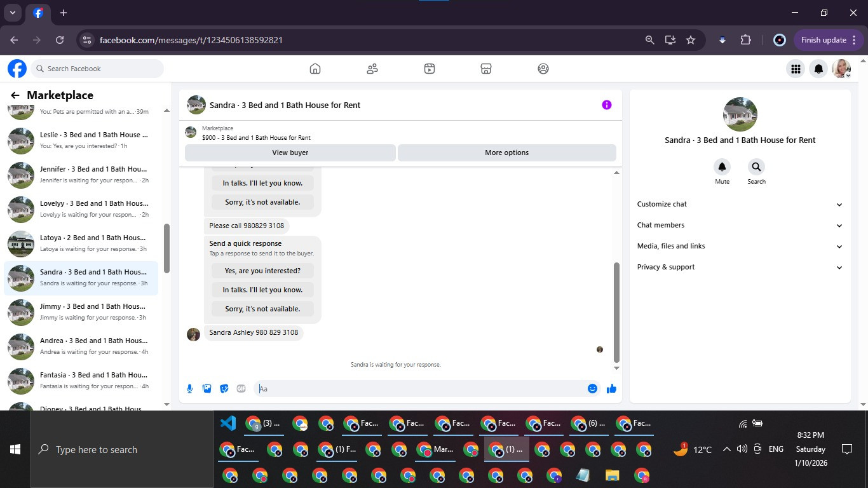
Task: Click the Search Facebook field
Action: [97, 69]
